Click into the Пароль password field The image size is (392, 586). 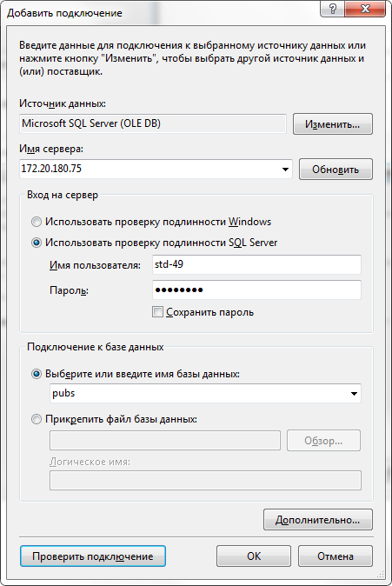click(256, 290)
